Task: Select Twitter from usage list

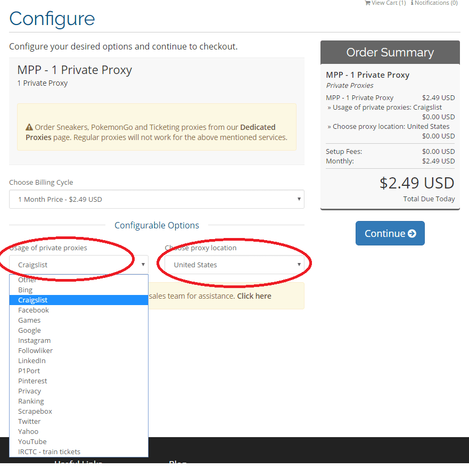Action: tap(79, 421)
